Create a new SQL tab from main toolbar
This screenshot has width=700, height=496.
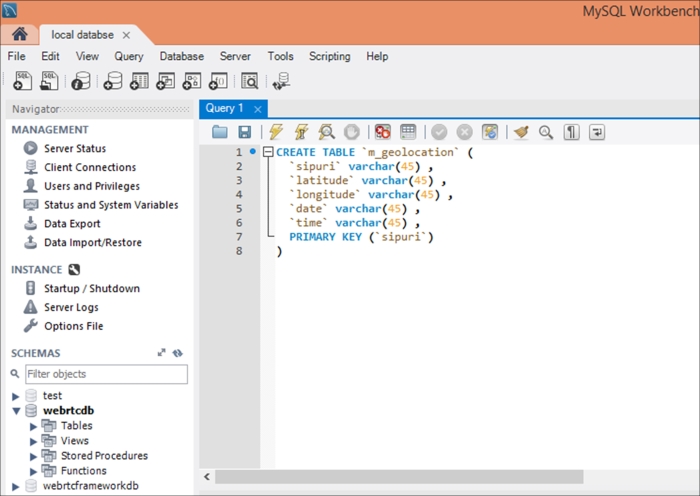[x=22, y=81]
